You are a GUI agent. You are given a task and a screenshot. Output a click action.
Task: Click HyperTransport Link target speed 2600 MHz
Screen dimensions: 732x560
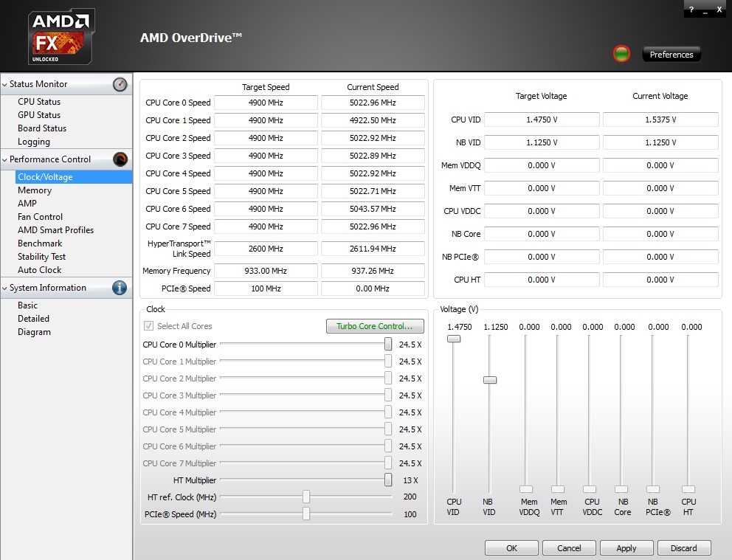click(266, 249)
